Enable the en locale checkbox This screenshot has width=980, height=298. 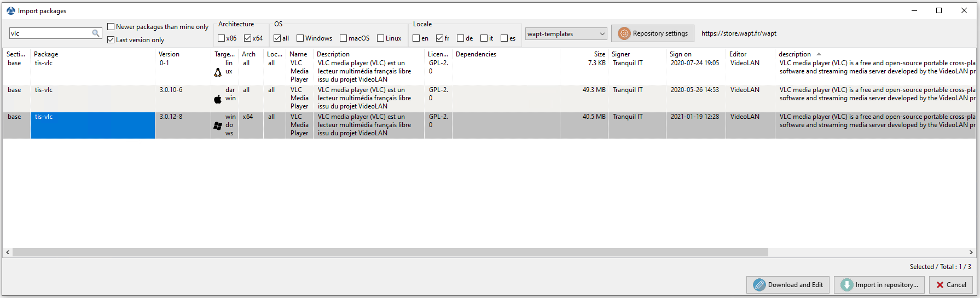pyautogui.click(x=416, y=38)
